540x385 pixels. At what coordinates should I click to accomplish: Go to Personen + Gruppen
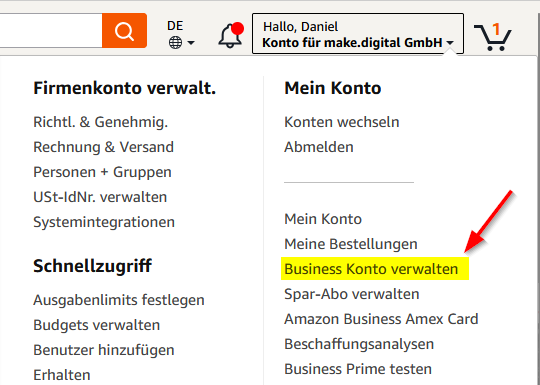click(x=102, y=172)
